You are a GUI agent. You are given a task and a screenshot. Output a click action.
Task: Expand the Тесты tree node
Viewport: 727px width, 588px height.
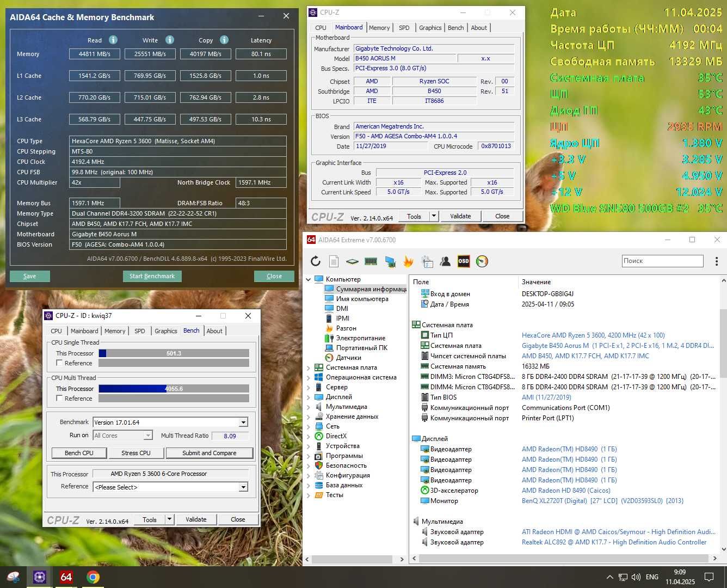(309, 495)
